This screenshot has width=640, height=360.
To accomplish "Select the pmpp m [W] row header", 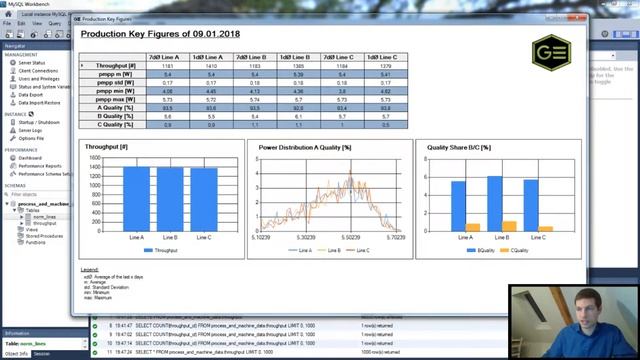I will click(114, 74).
